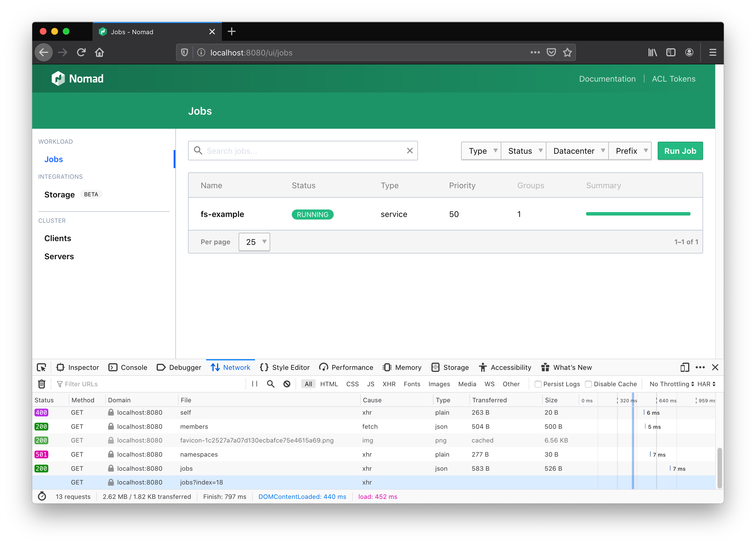Filter requests by the XHR toggle
The image size is (756, 546).
point(389,384)
